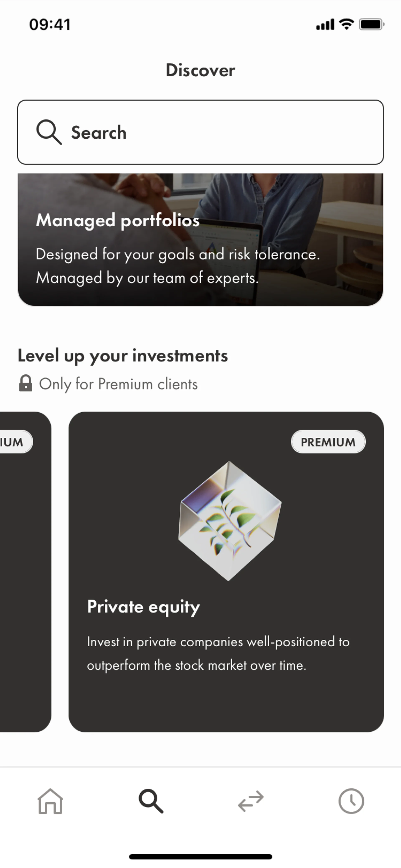Tap the PREMIUM badge on Private equity
The image size is (401, 868).
[x=328, y=442]
